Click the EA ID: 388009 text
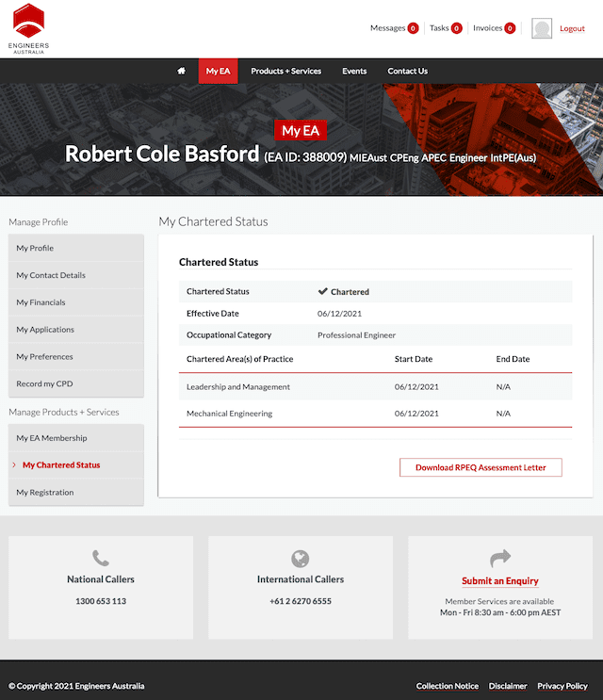Screen dimensions: 603x700 [x=305, y=157]
